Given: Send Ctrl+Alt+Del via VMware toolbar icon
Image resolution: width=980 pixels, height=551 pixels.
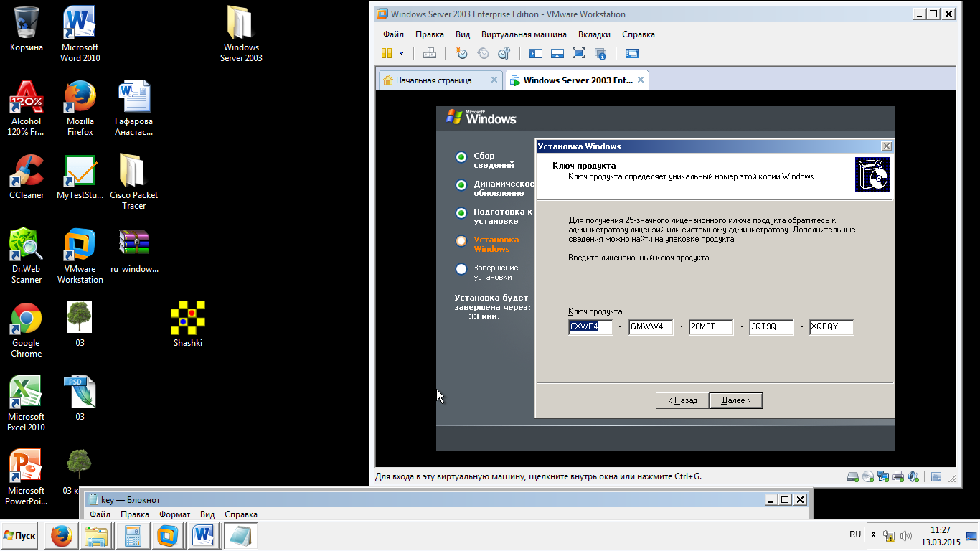Looking at the screenshot, I should tap(430, 53).
